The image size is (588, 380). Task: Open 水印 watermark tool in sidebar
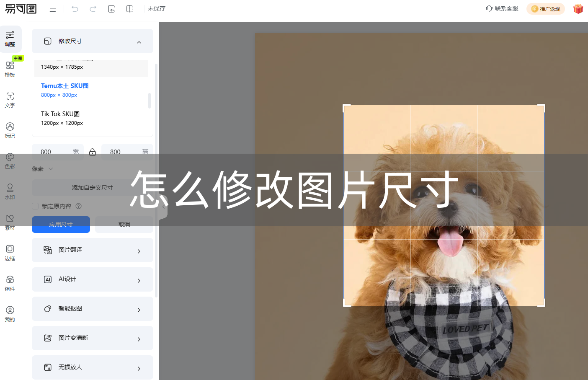[10, 192]
